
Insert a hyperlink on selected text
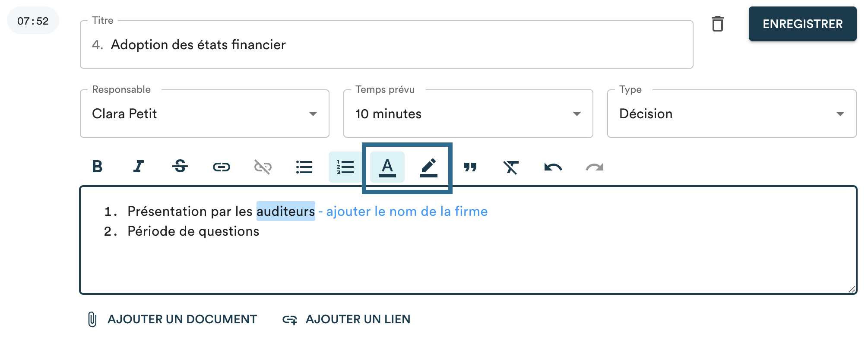(x=222, y=167)
